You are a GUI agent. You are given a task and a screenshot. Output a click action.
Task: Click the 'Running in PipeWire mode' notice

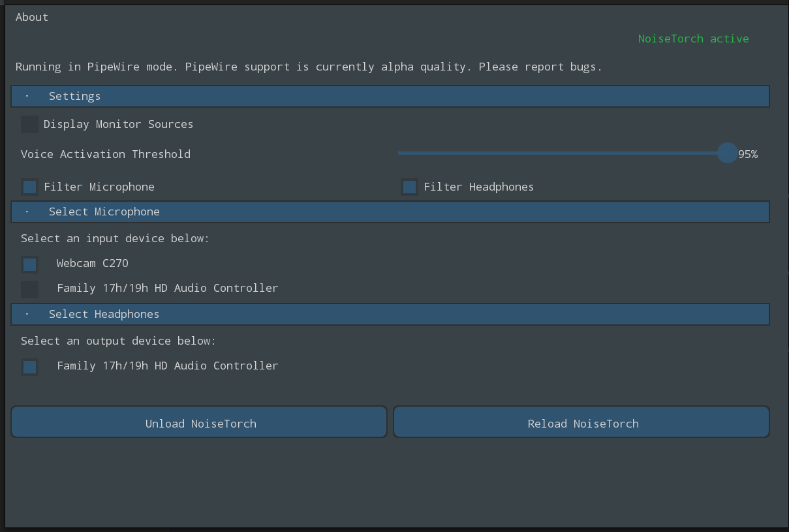[309, 67]
